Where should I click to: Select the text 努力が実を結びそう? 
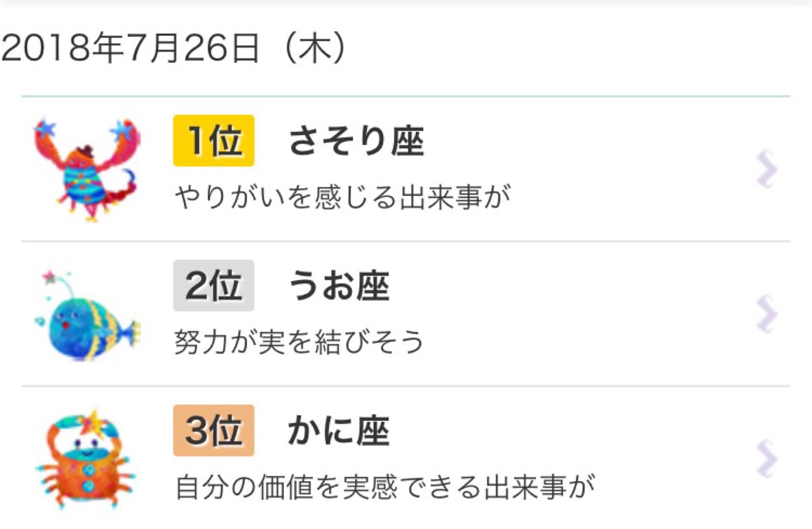tap(299, 341)
